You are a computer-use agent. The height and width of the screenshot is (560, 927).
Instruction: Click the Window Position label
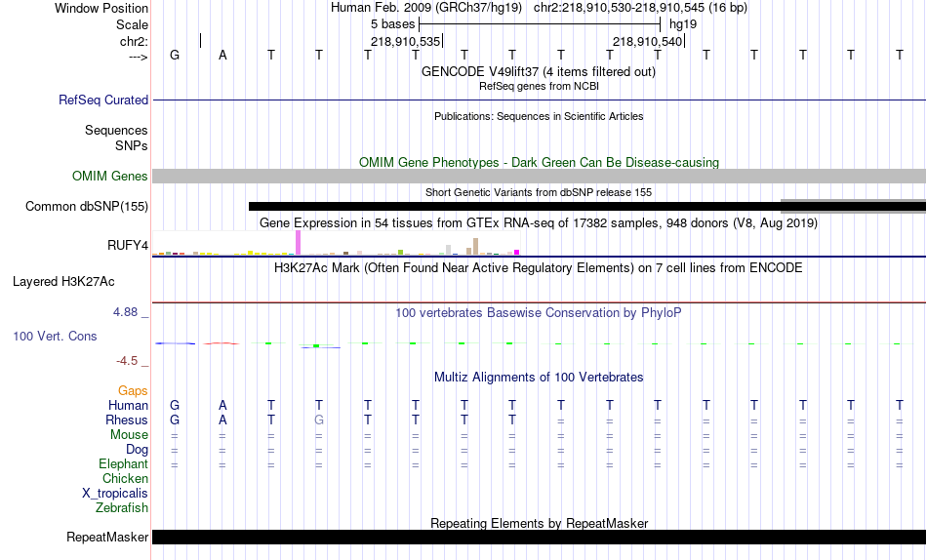pos(101,8)
